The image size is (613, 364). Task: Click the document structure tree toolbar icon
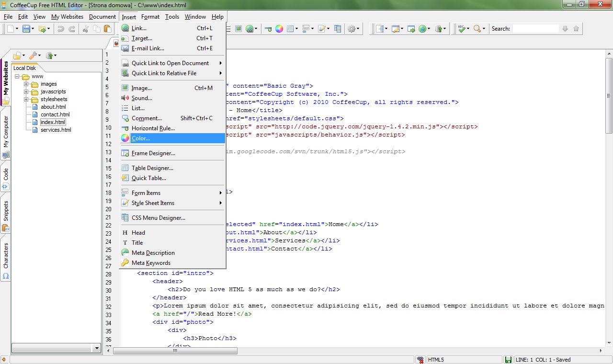380,29
